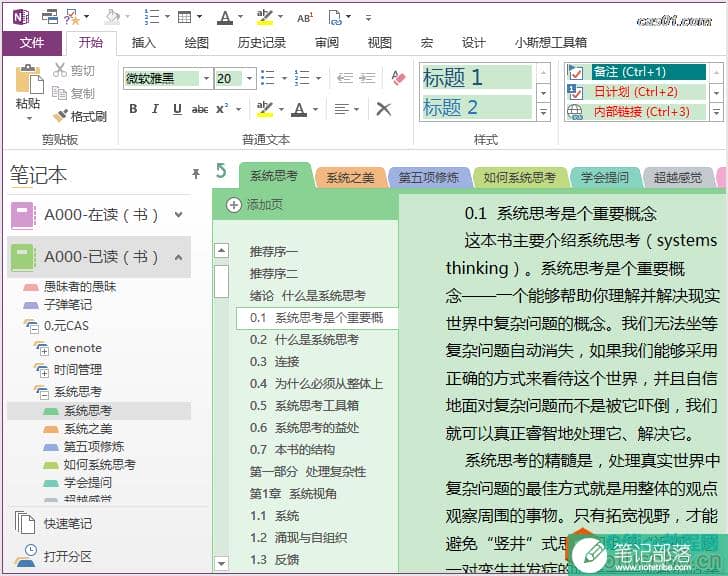The height and width of the screenshot is (576, 728).
Task: Expand the 时间管理 section group
Action: pyautogui.click(x=44, y=374)
